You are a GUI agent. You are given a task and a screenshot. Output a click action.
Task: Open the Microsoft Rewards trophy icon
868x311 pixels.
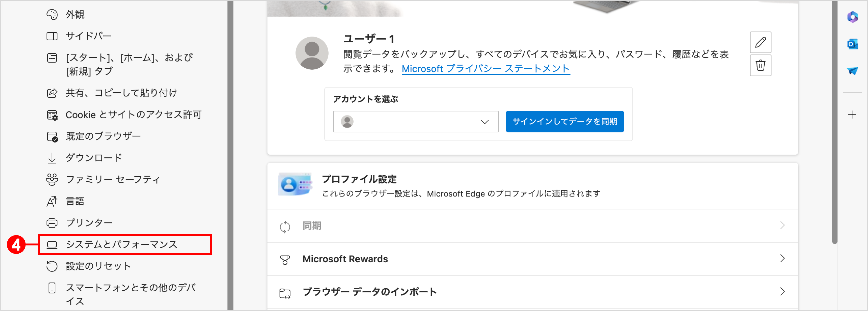click(285, 259)
